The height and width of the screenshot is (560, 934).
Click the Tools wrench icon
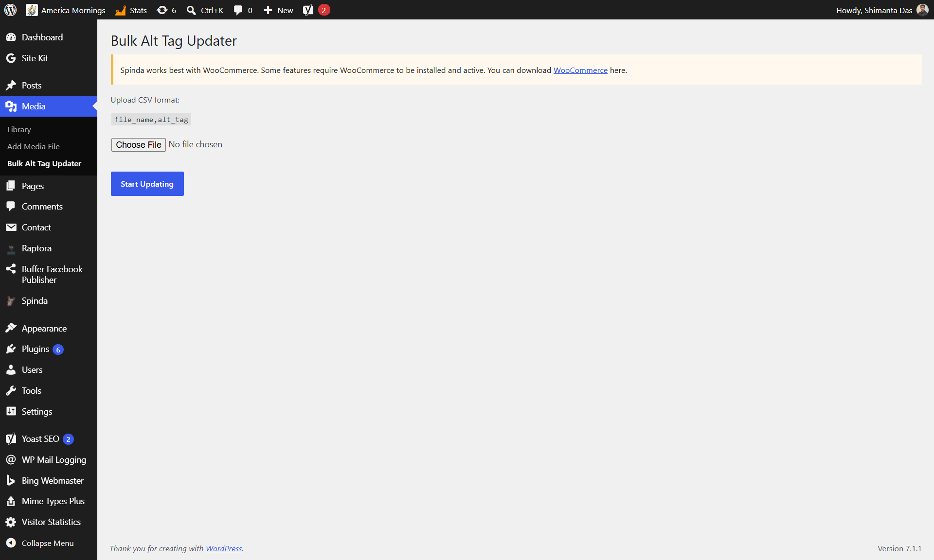[x=11, y=390]
